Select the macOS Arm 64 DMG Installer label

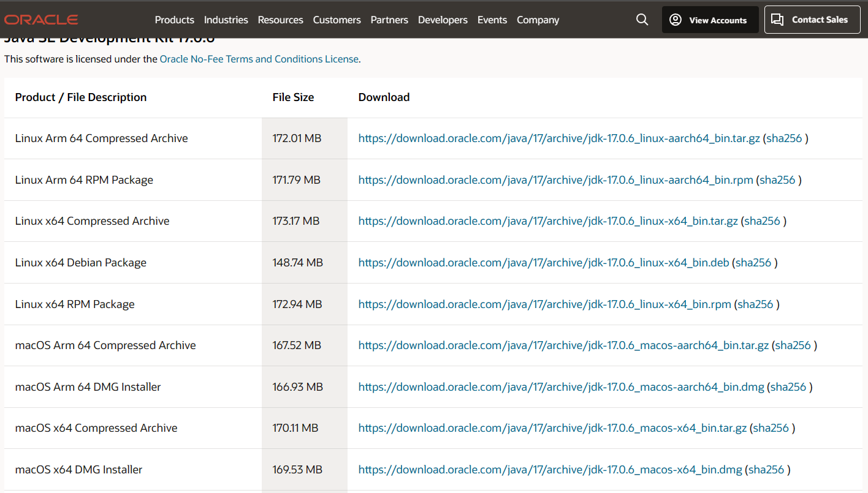click(88, 387)
